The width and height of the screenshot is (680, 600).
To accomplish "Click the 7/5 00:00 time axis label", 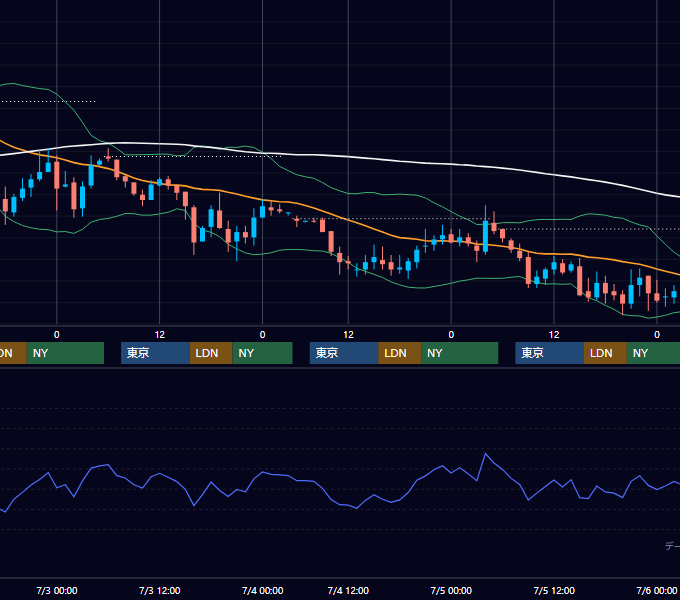I will pos(451,590).
